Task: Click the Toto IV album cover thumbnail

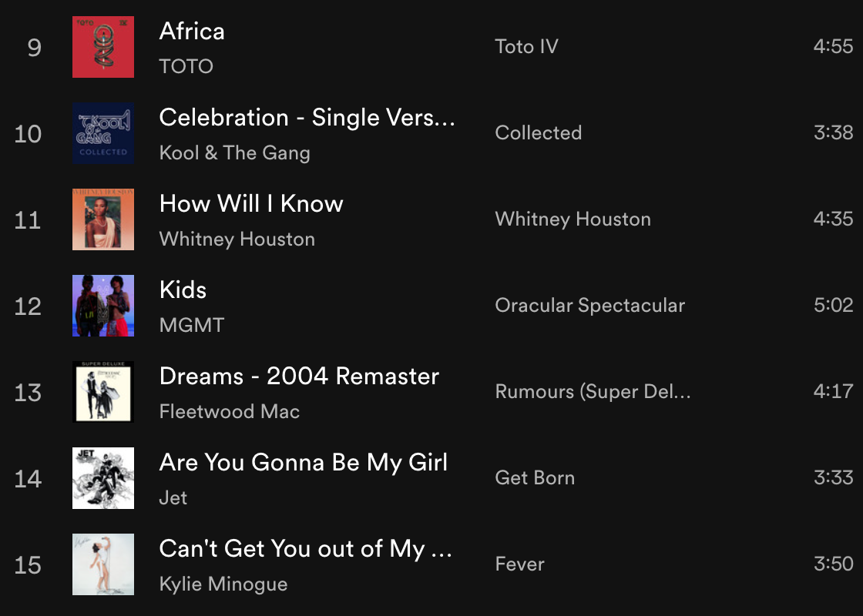Action: [103, 47]
